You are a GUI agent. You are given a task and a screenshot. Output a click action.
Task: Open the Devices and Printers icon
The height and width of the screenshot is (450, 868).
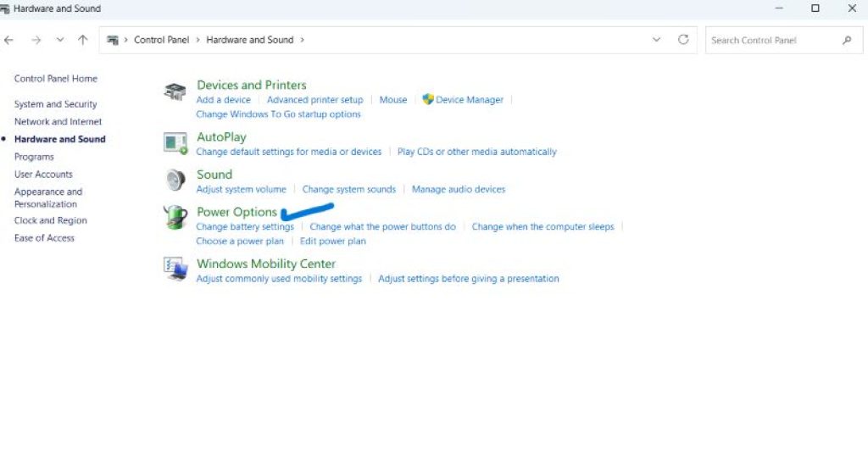(175, 92)
